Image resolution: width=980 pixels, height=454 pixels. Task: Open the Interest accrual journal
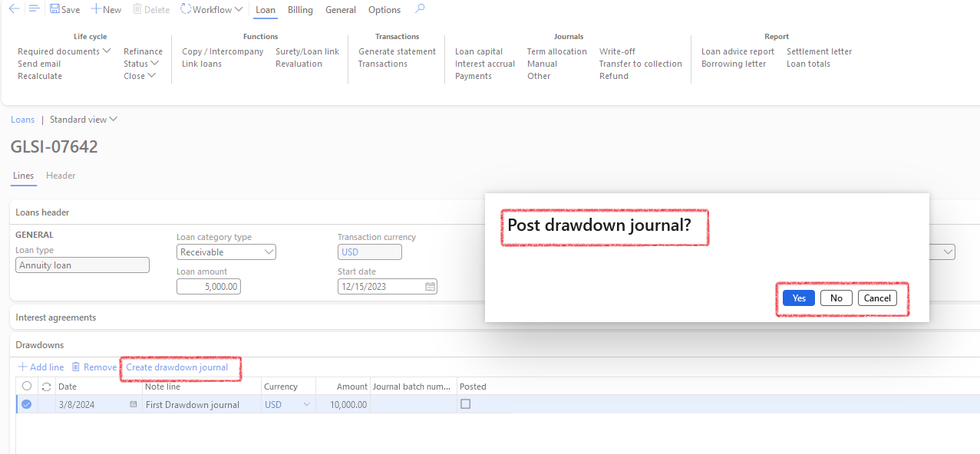pos(485,64)
